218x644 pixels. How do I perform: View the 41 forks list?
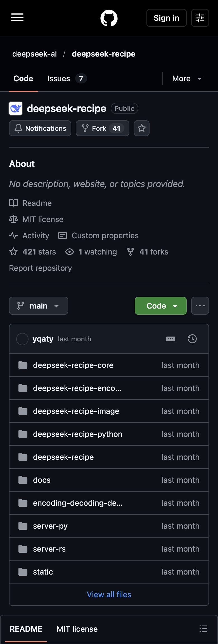148,252
